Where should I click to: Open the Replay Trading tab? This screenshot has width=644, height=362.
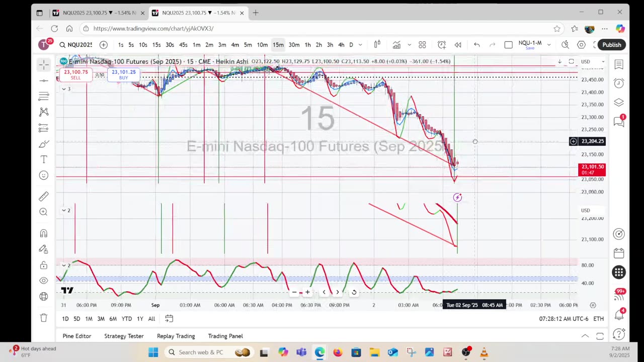tap(176, 336)
